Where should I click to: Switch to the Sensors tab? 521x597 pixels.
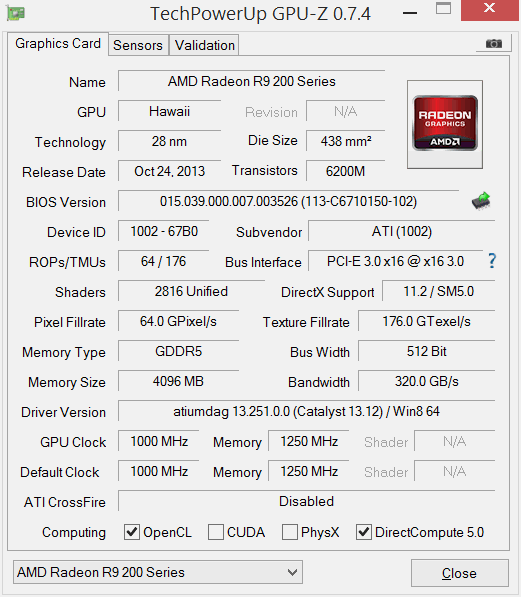click(138, 45)
